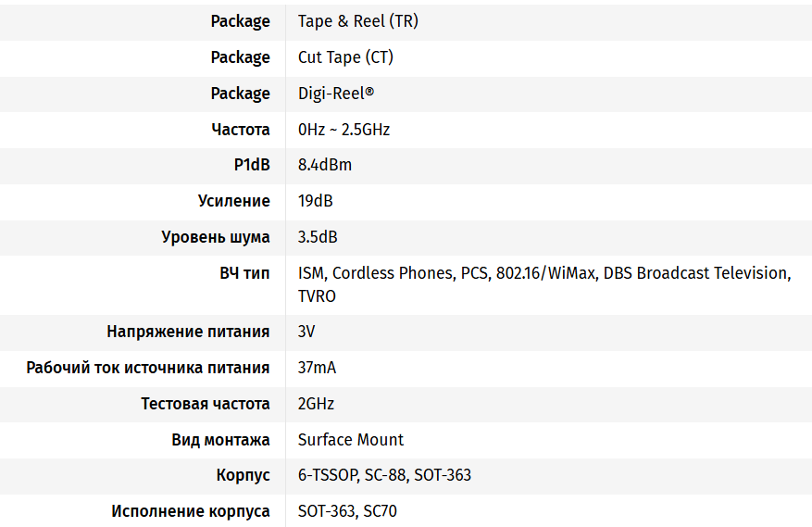The height and width of the screenshot is (527, 812).
Task: Select the SOT-363, SC70 value
Action: [x=347, y=511]
